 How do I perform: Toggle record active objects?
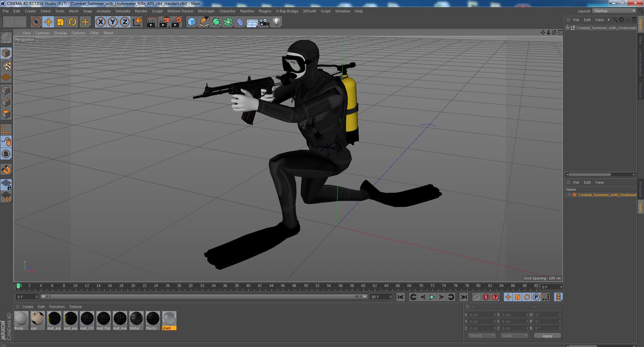click(x=476, y=297)
